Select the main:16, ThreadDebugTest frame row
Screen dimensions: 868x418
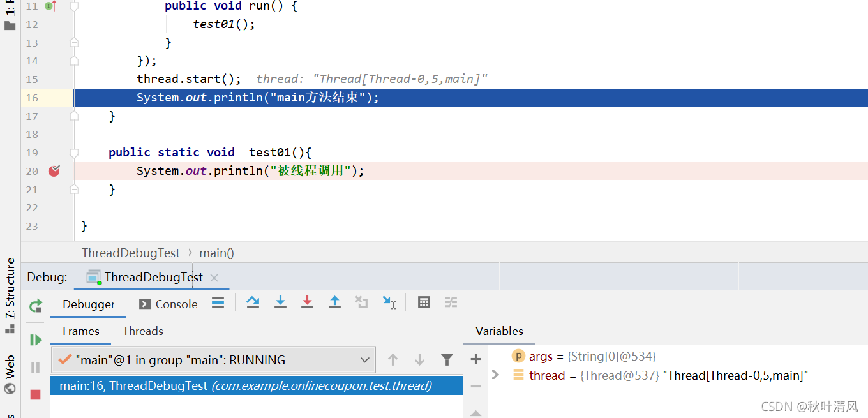[257, 385]
